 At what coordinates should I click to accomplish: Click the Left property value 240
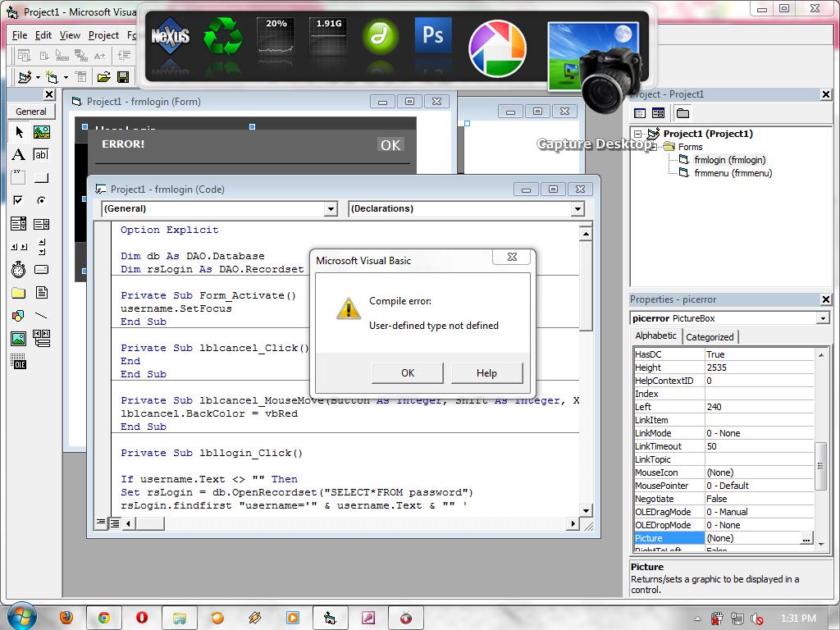(759, 407)
